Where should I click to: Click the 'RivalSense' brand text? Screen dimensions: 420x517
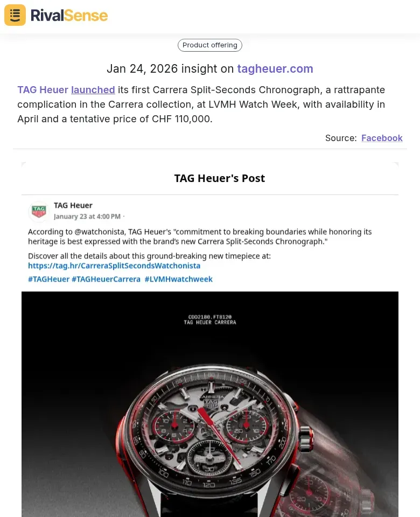(x=69, y=15)
